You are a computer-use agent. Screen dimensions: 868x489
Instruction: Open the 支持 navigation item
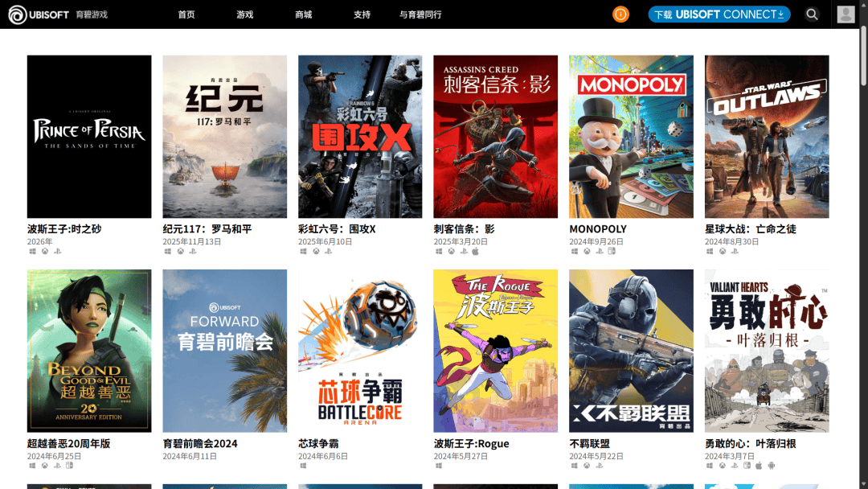pos(362,14)
